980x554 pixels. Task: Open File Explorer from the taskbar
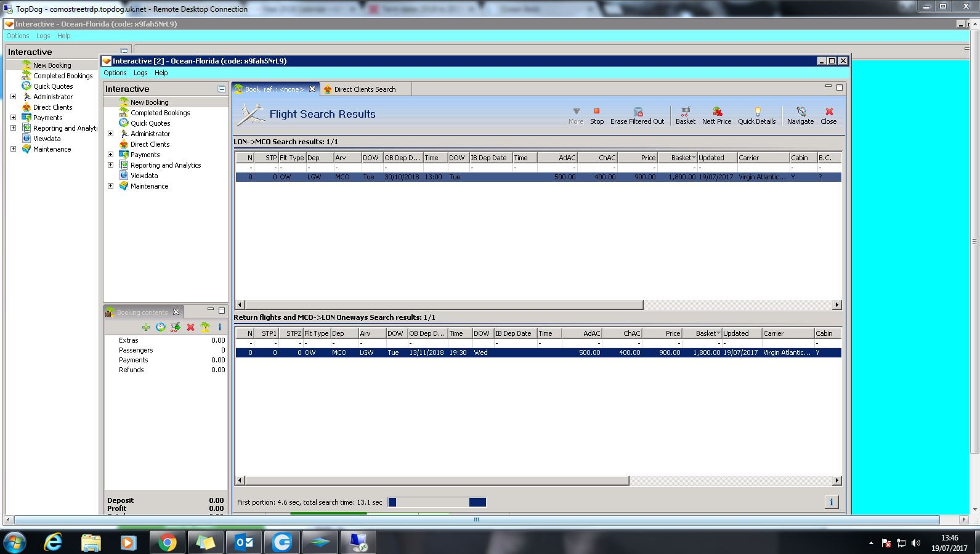click(91, 542)
